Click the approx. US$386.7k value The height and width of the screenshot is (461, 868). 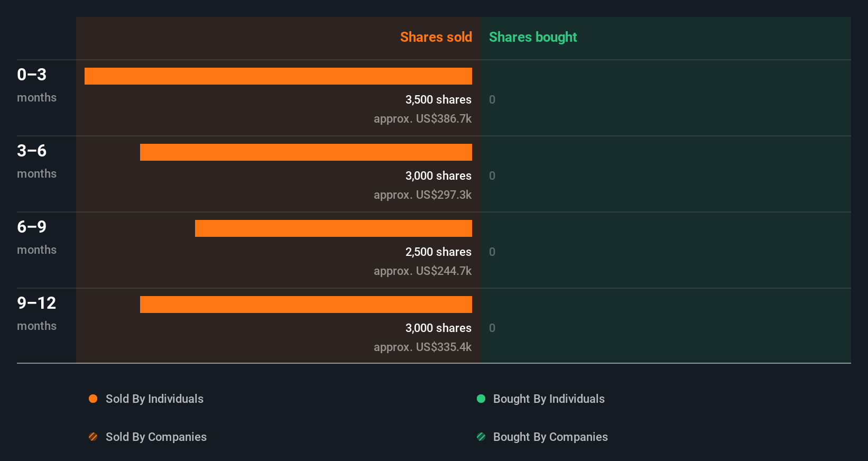[422, 118]
